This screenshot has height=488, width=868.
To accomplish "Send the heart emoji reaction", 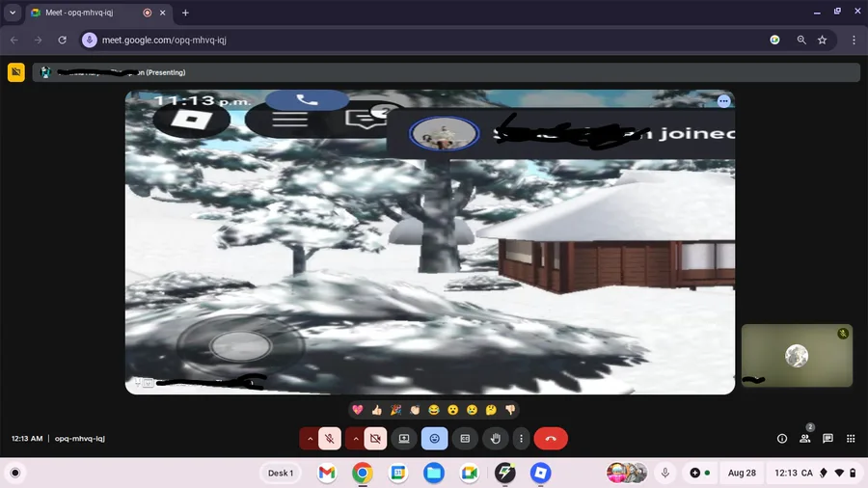I will pyautogui.click(x=358, y=410).
